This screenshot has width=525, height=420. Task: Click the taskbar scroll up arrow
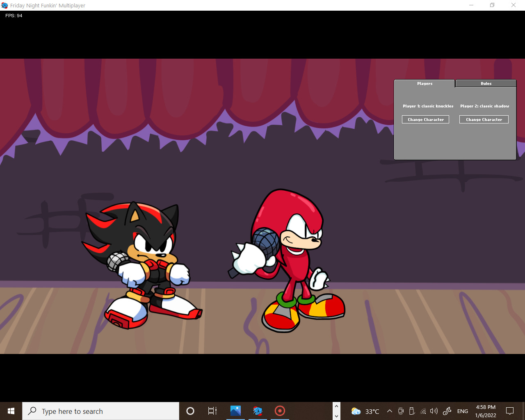pyautogui.click(x=336, y=406)
